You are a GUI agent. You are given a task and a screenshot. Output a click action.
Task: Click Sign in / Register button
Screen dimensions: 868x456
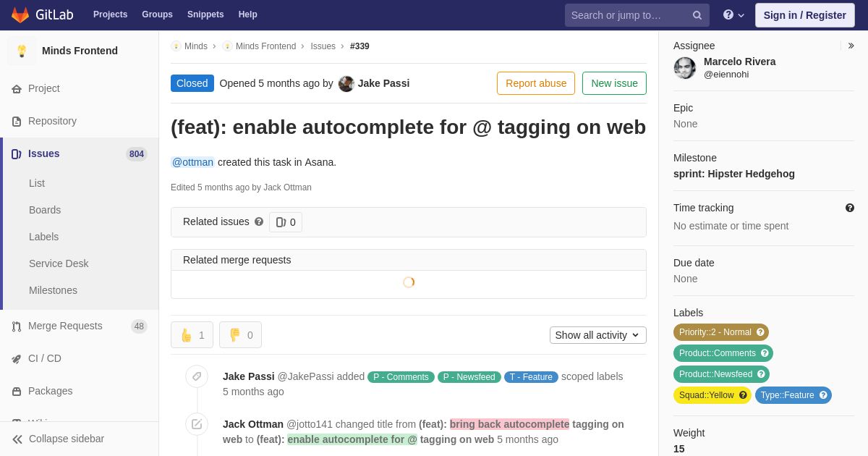tap(804, 15)
